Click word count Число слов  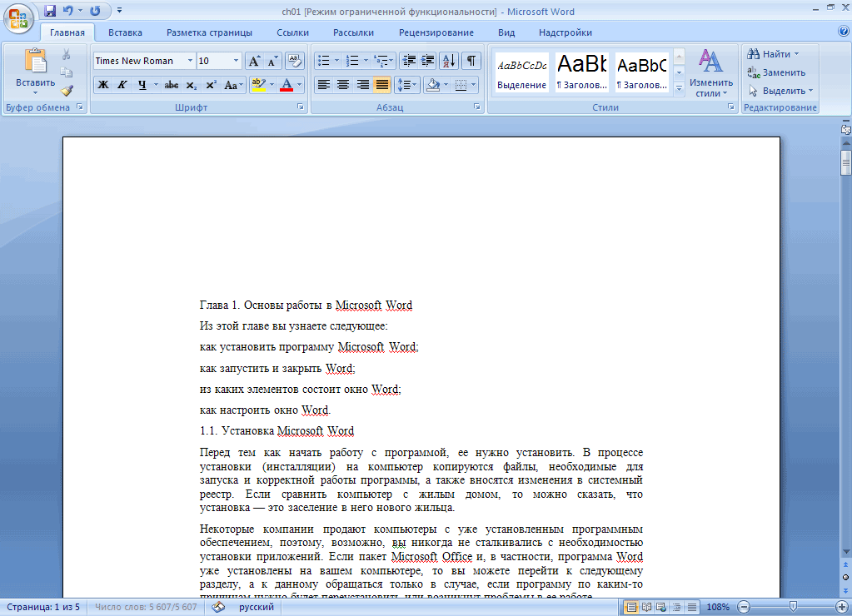pyautogui.click(x=146, y=607)
